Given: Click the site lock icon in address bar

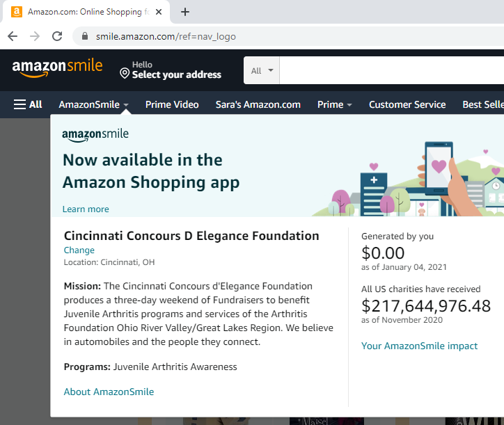Looking at the screenshot, I should (x=86, y=36).
